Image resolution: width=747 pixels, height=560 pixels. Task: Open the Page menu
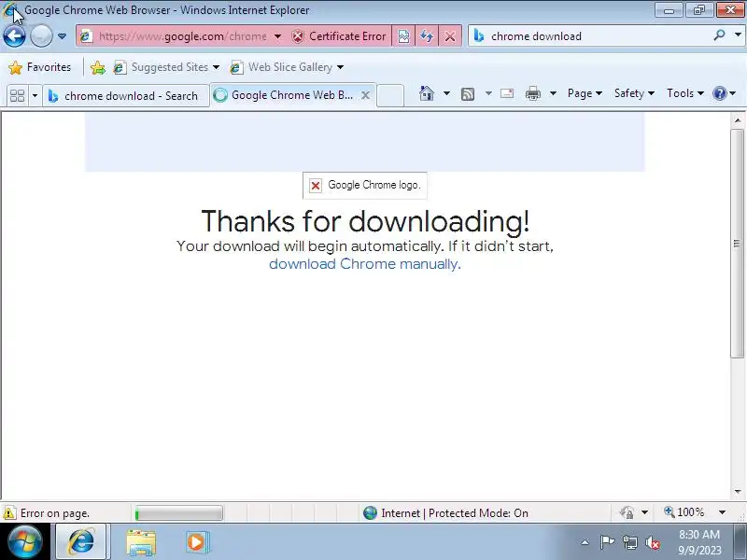click(585, 93)
